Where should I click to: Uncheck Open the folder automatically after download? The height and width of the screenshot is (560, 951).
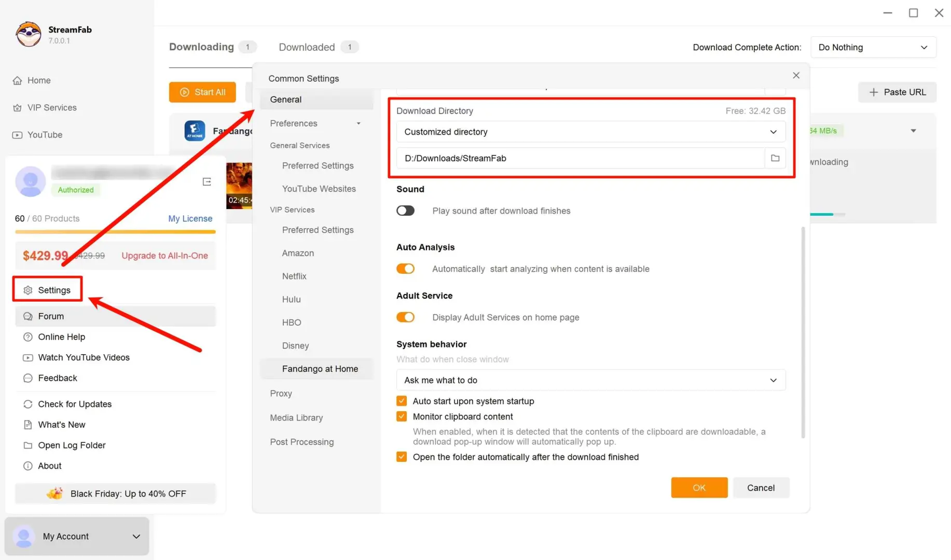[x=402, y=457]
